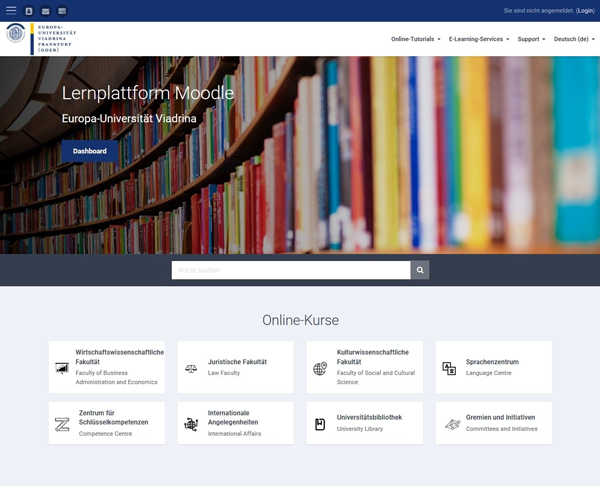Image resolution: width=600 pixels, height=486 pixels.
Task: Open Universitätsbibliothek course category
Action: click(x=365, y=423)
